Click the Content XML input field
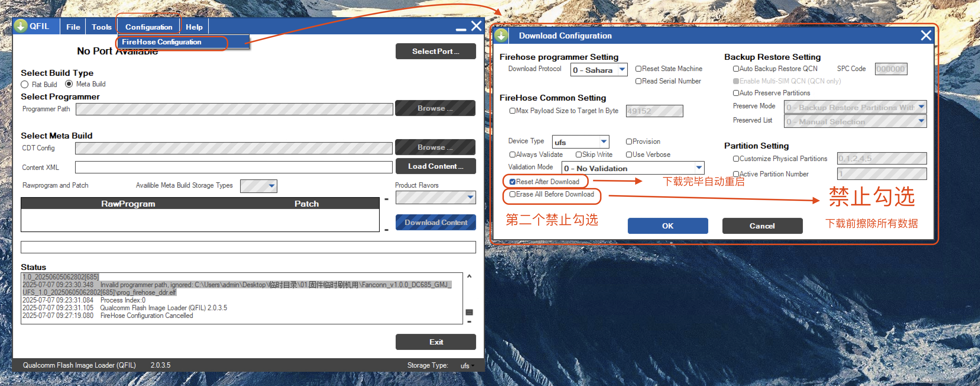This screenshot has height=386, width=980. coord(233,167)
